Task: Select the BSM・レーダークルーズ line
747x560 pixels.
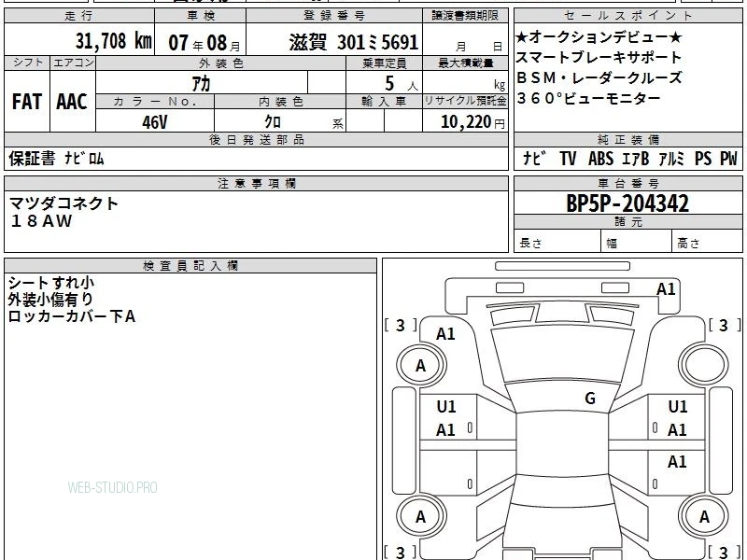Action: (x=599, y=77)
